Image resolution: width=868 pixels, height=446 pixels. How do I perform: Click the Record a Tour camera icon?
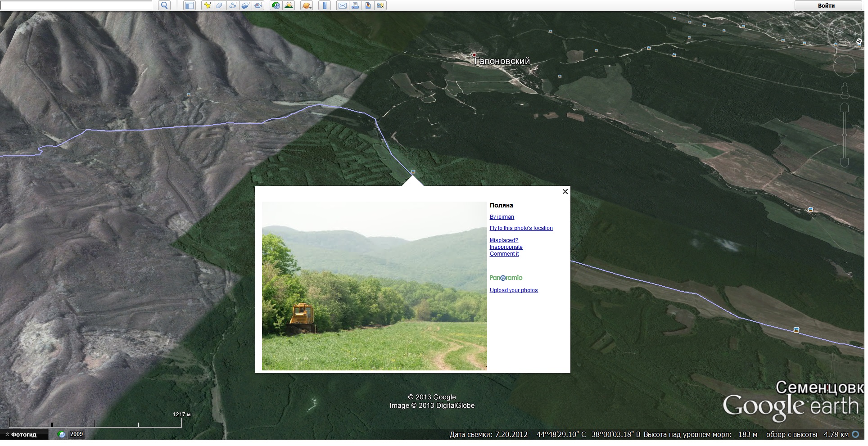point(258,5)
